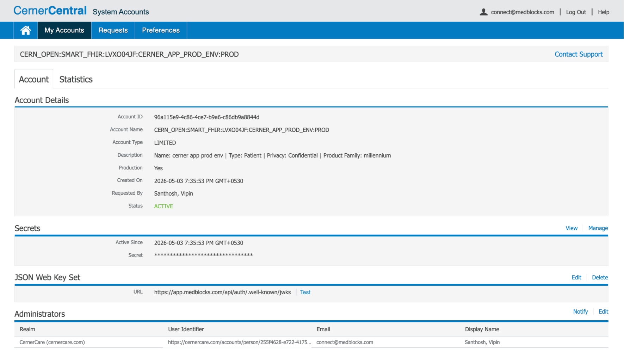This screenshot has width=624, height=364.
Task: Open the Requests menu
Action: [113, 30]
